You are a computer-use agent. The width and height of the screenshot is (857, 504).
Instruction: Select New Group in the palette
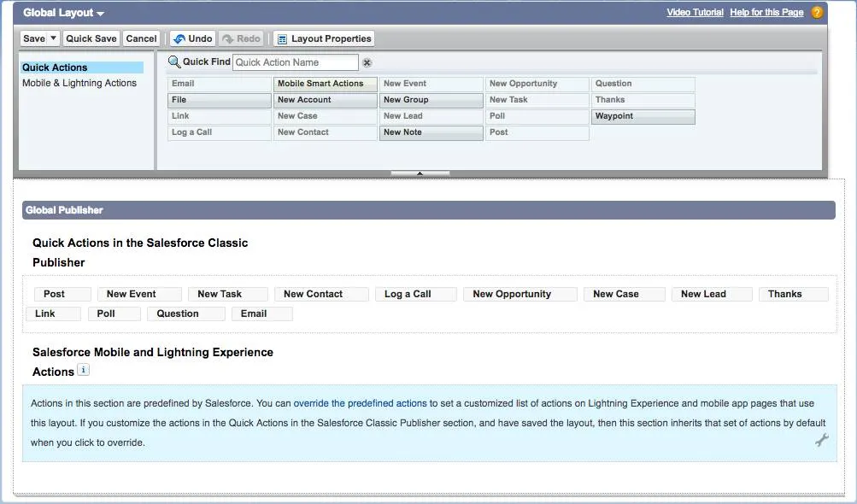click(431, 100)
